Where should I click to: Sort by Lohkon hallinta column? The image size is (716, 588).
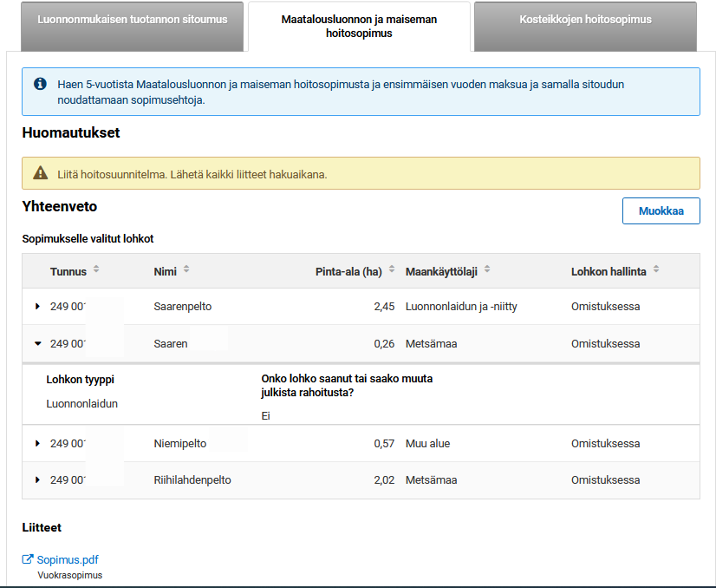[x=656, y=270]
